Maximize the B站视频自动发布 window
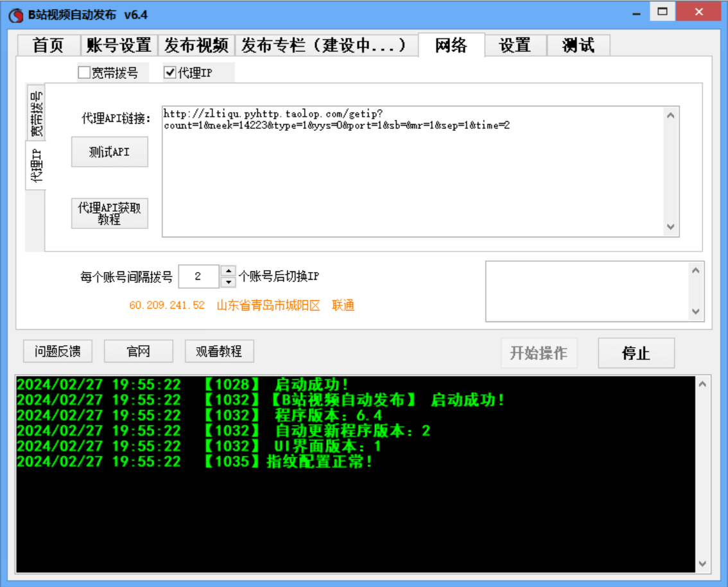Screen dimensions: 728x587 click(x=663, y=12)
